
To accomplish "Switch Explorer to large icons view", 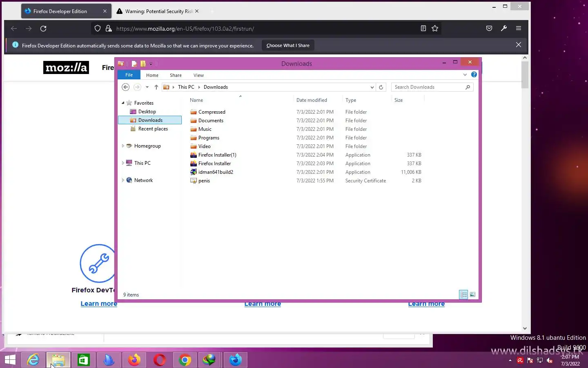I will pos(472,294).
